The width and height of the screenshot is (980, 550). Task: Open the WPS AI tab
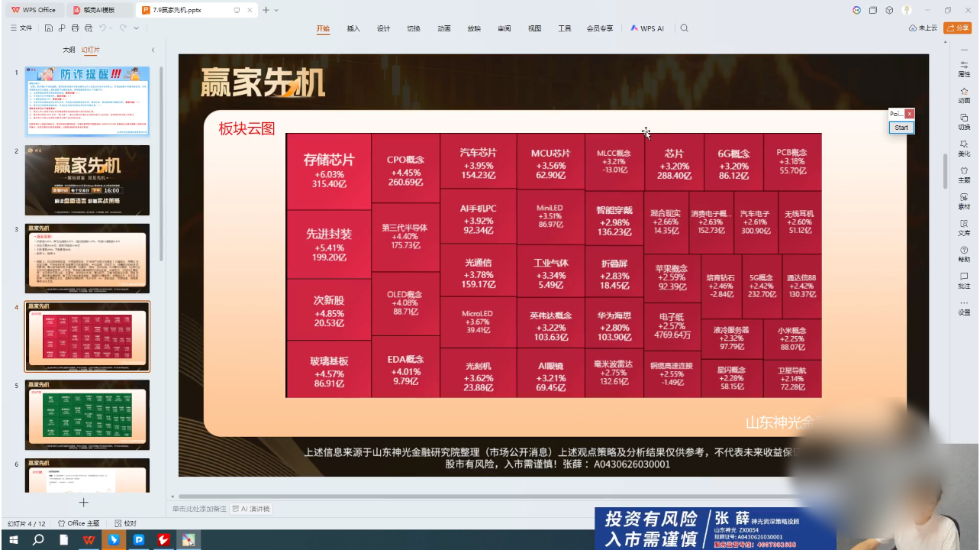pos(647,28)
